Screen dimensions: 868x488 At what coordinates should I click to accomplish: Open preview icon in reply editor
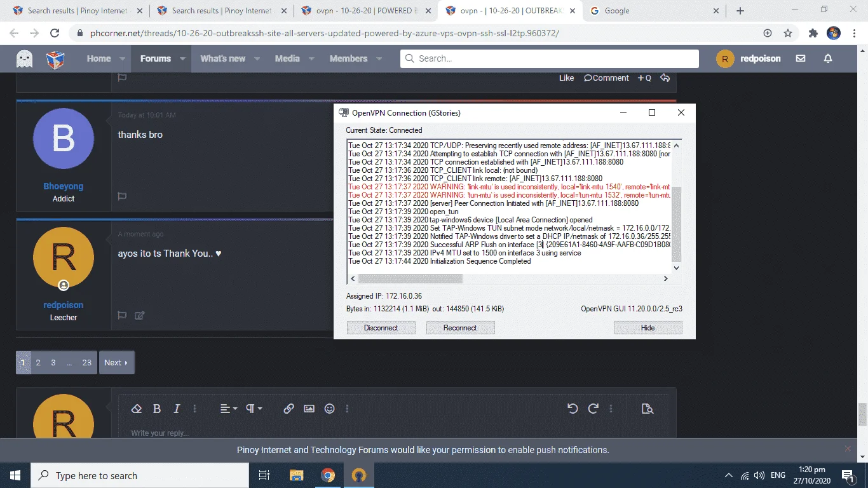click(648, 409)
